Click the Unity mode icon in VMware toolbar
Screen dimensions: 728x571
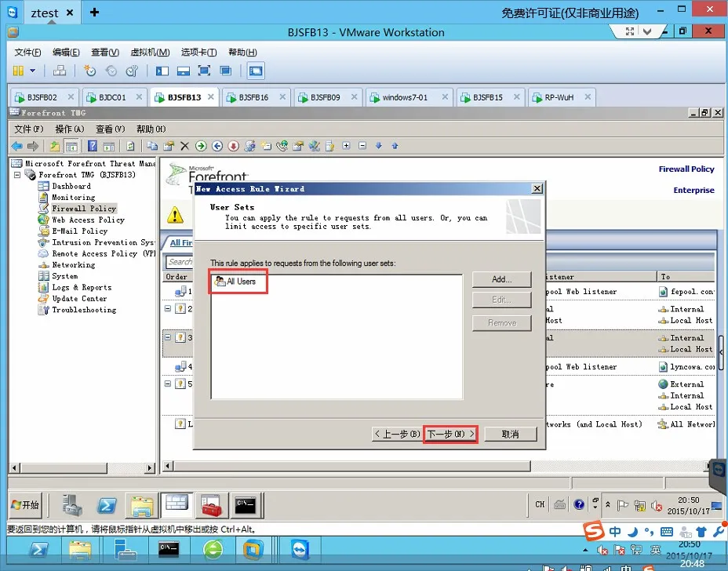coord(226,71)
